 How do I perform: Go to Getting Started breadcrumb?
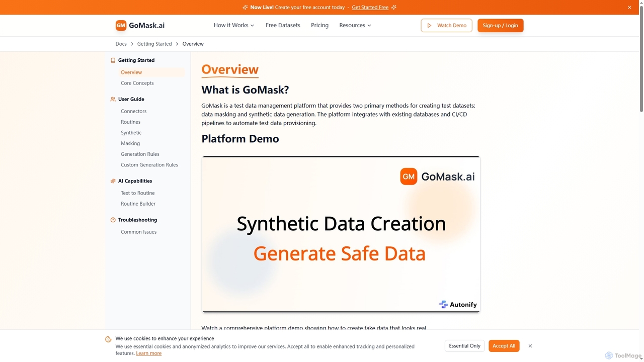[154, 44]
